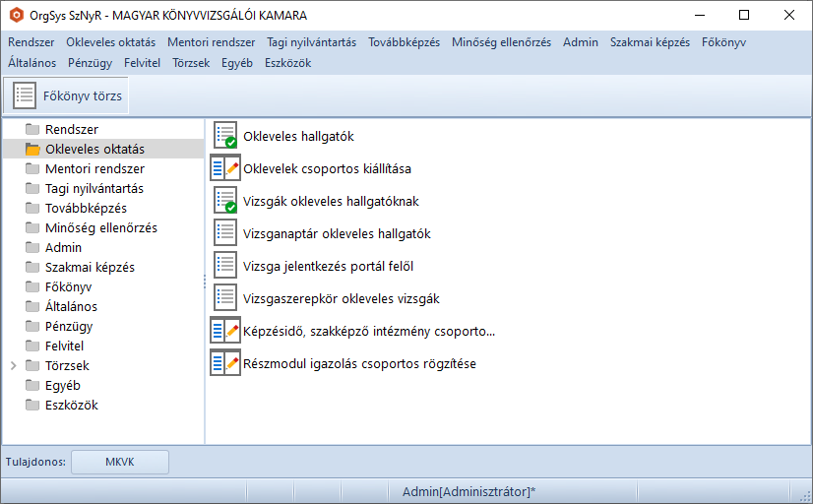Open Vizsganaptár okleveles hallgatók icon

(225, 233)
